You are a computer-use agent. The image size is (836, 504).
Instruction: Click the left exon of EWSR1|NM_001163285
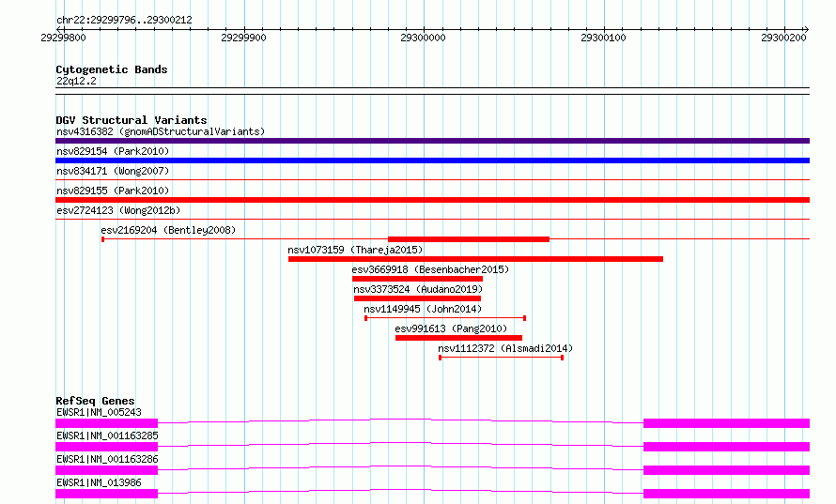[x=107, y=447]
